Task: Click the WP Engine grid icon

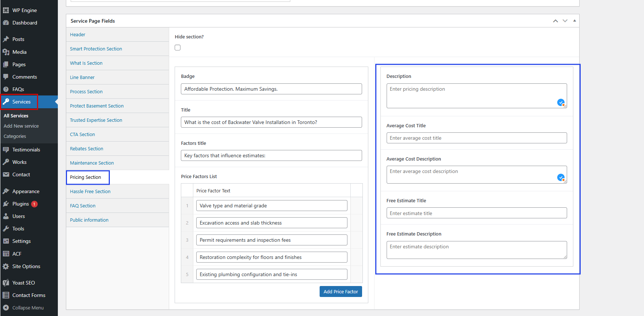Action: point(6,10)
